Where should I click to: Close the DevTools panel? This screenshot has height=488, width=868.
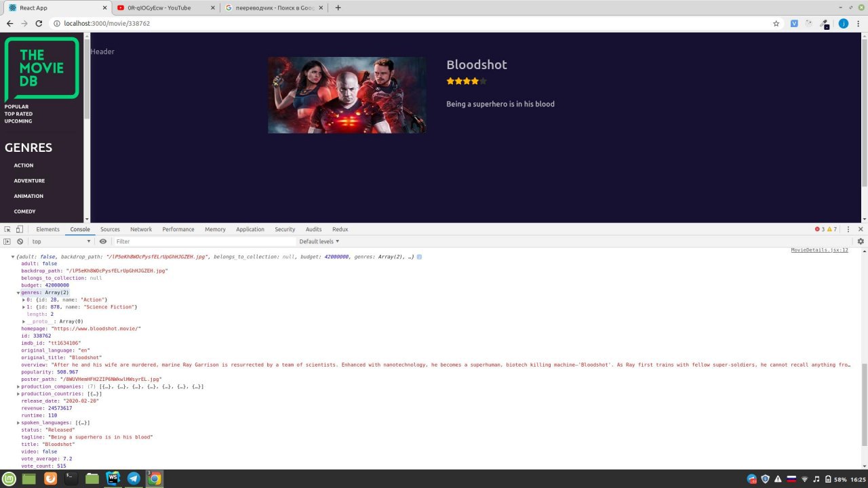coord(861,229)
